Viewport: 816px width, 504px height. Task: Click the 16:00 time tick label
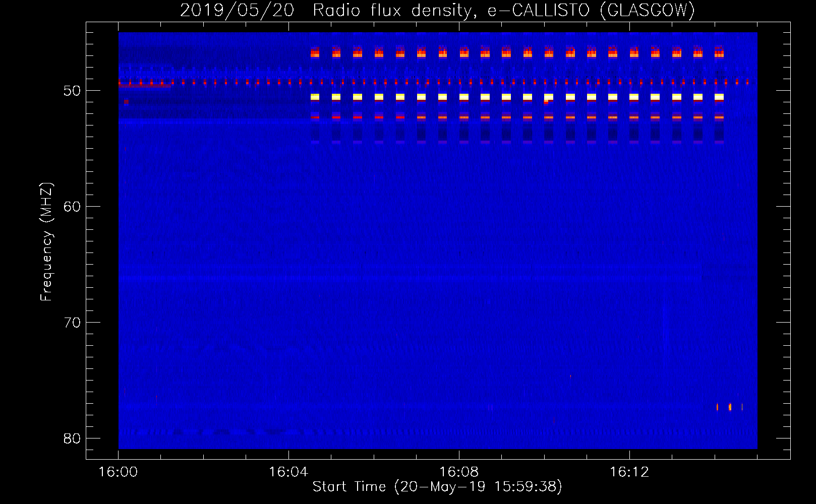[118, 472]
